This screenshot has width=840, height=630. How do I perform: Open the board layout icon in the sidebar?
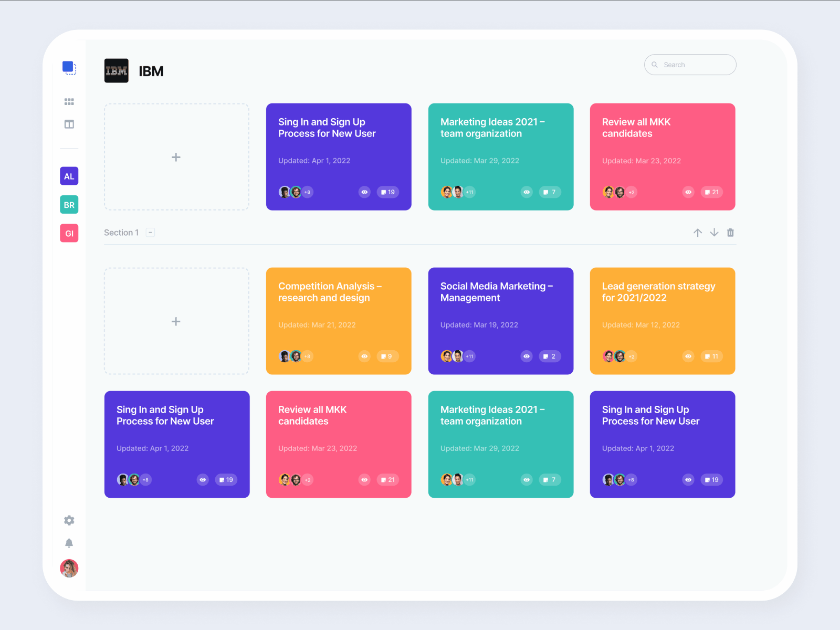pos(69,124)
